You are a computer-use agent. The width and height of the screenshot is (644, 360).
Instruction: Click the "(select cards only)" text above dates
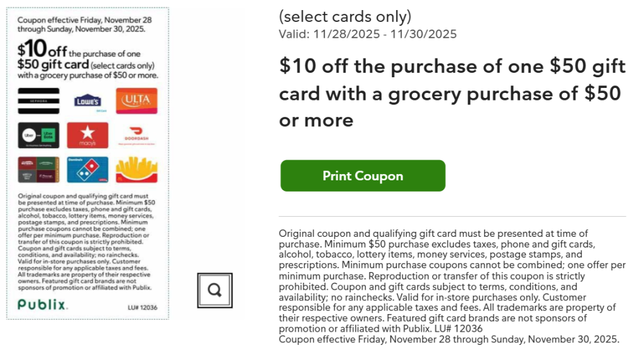click(345, 16)
